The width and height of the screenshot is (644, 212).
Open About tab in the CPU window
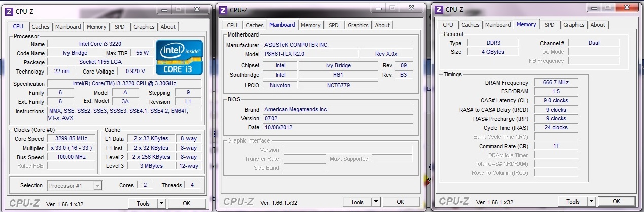168,27
